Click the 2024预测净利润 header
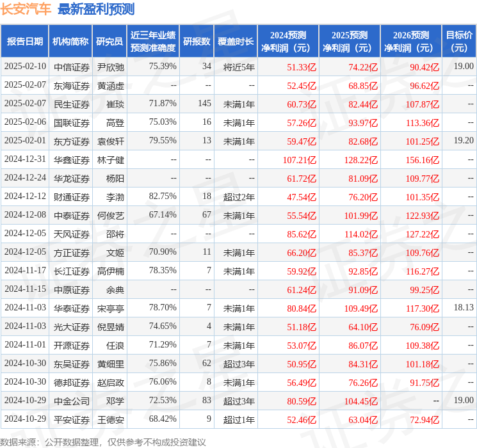 (288, 42)
